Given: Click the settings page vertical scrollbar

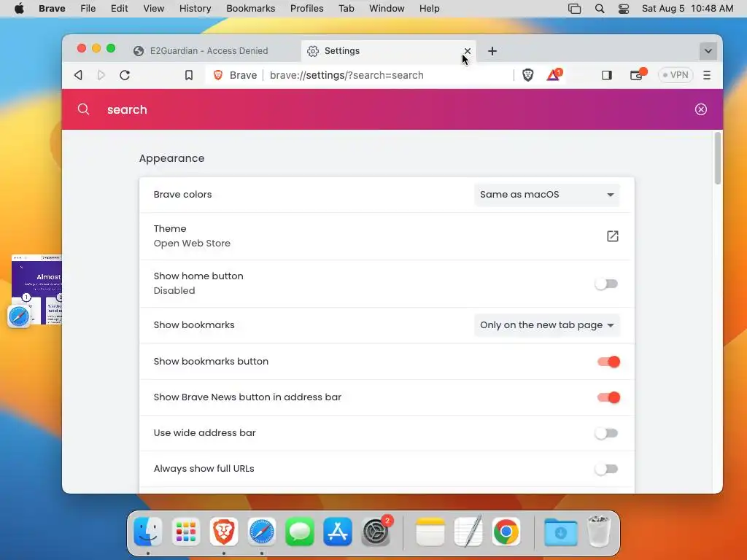Looking at the screenshot, I should click(x=718, y=158).
